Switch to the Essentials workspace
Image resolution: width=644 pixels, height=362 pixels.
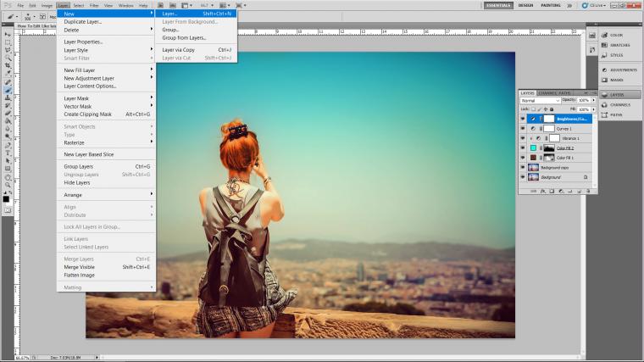click(498, 5)
